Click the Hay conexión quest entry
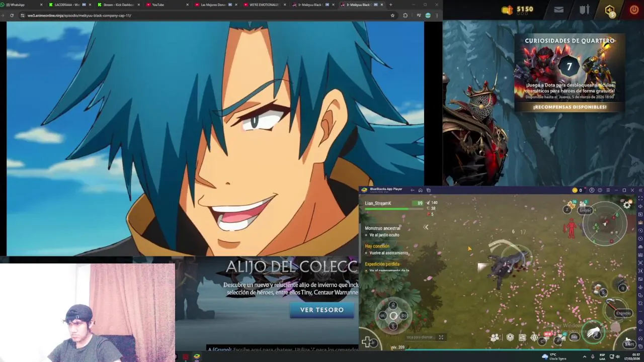The image size is (644, 362). [x=386, y=249]
